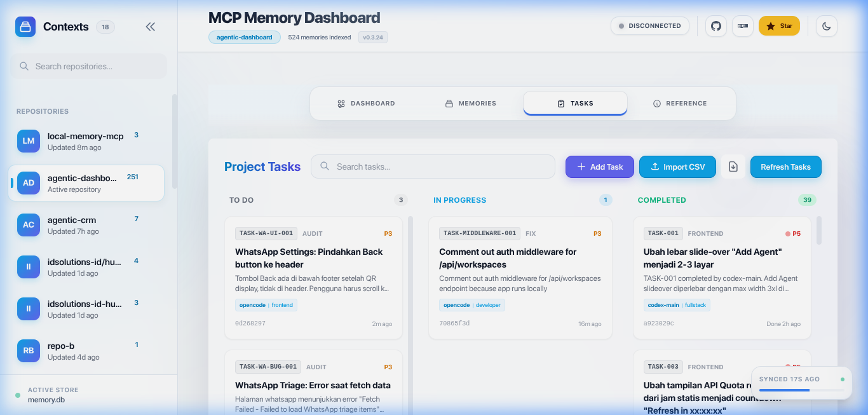Image resolution: width=868 pixels, height=415 pixels.
Task: Click the LM repository avatar
Action: (x=29, y=141)
